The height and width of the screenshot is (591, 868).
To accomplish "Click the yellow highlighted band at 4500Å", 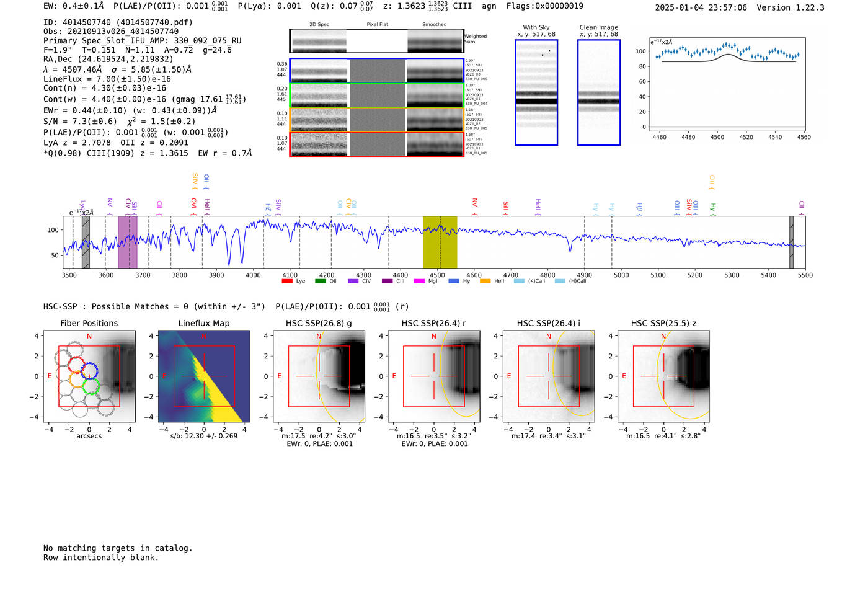I will click(x=440, y=242).
